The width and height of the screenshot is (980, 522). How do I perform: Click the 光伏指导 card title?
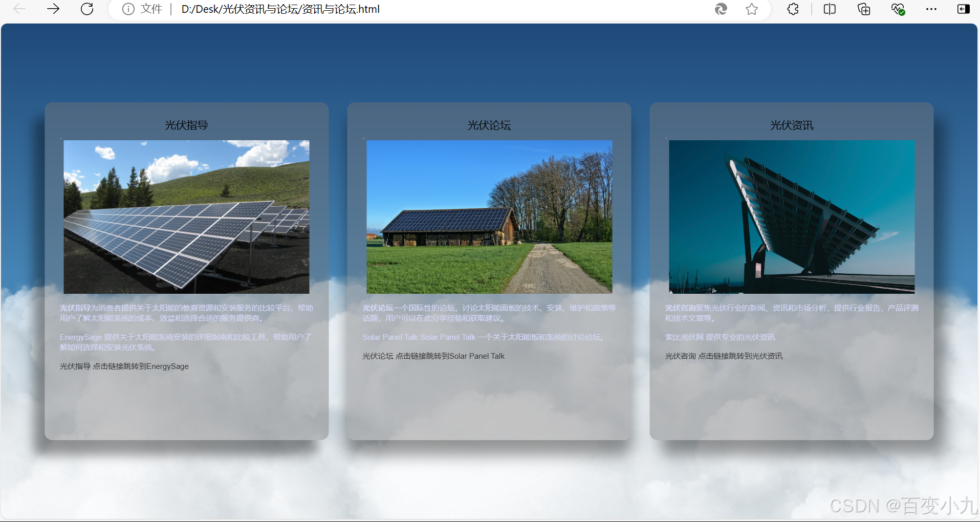(186, 125)
